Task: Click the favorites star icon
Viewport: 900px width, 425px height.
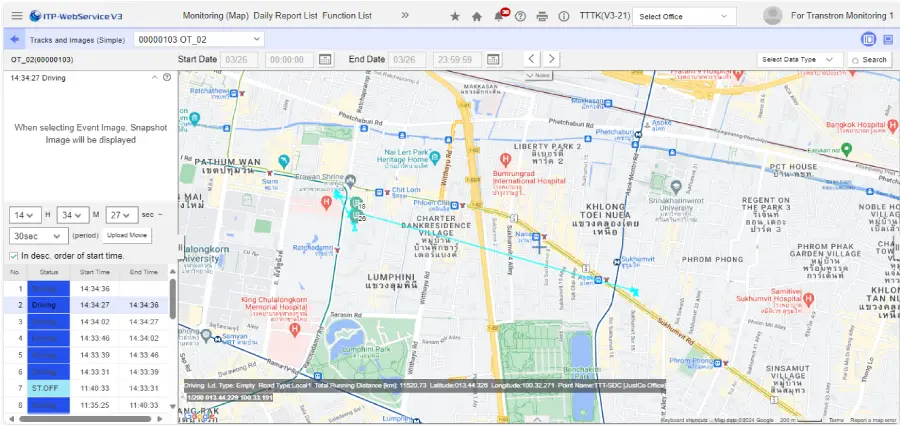Action: pos(455,16)
